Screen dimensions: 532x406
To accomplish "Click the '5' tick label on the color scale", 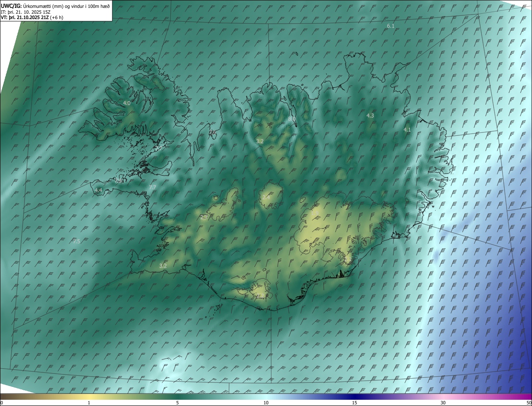I will pos(177,403).
